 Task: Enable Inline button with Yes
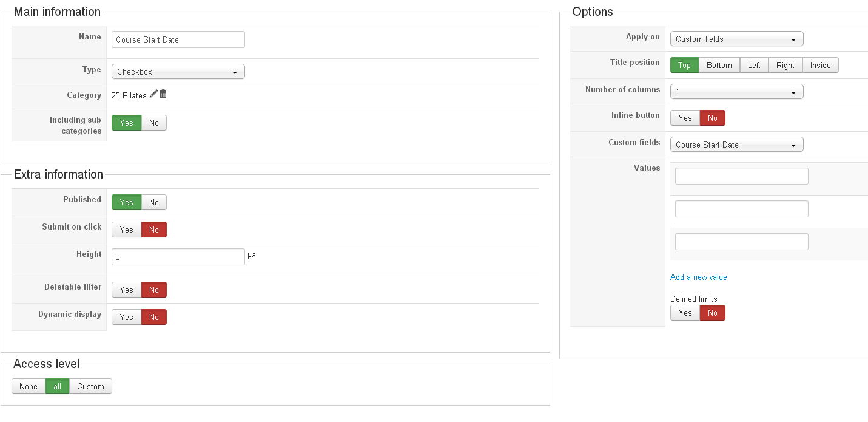click(x=685, y=118)
